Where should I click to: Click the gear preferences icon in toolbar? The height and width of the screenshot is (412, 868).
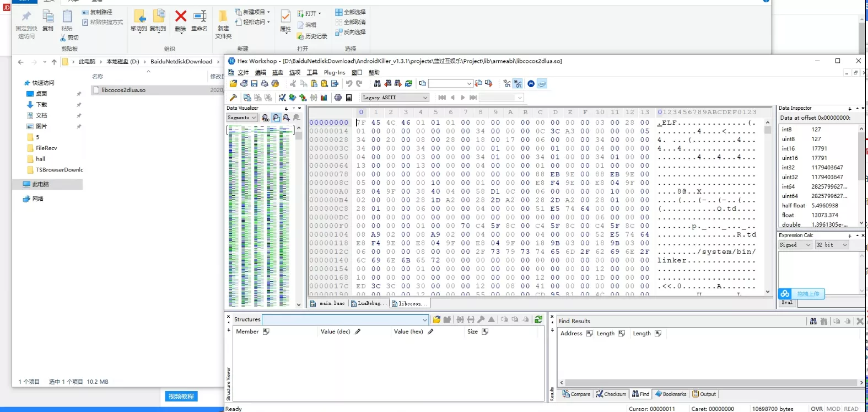click(x=338, y=98)
